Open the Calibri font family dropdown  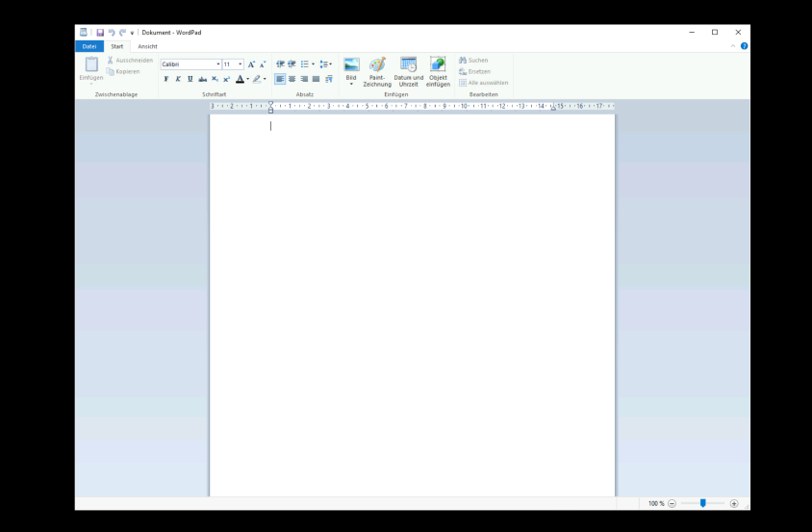pos(218,64)
